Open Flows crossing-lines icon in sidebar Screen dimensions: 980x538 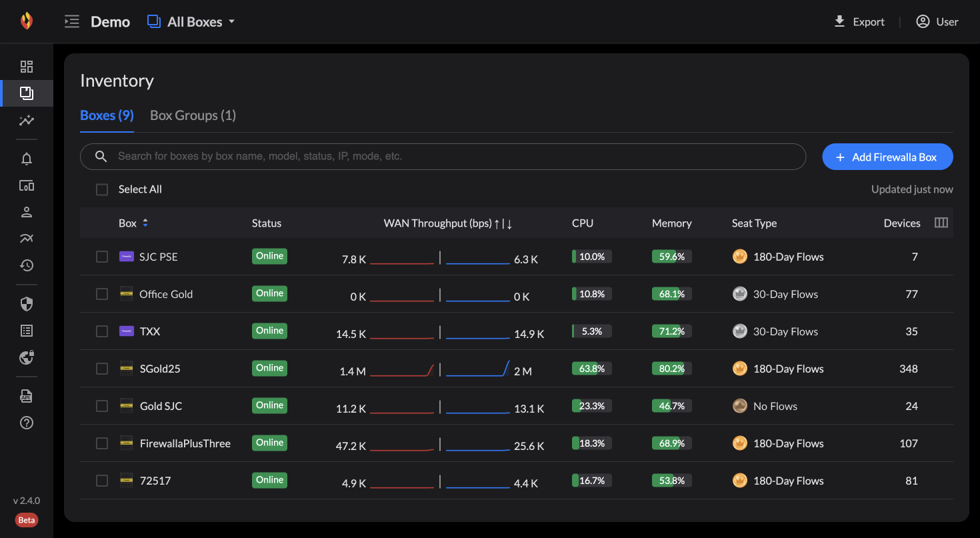point(27,239)
